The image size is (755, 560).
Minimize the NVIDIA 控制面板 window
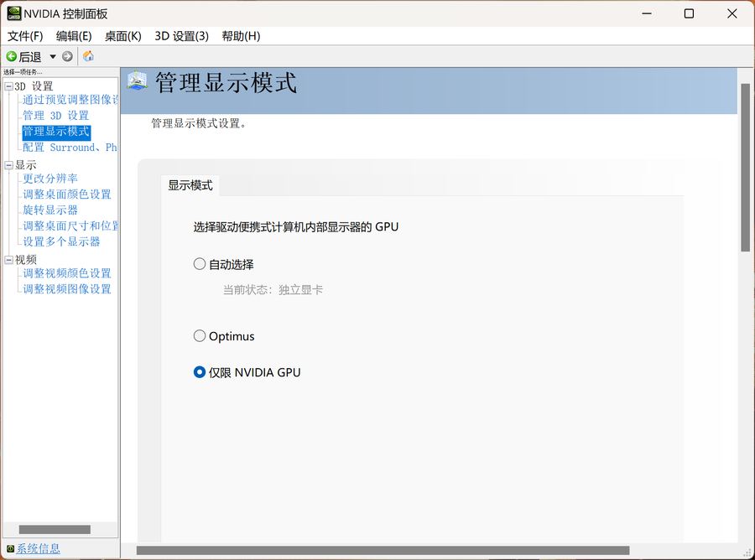pos(647,13)
